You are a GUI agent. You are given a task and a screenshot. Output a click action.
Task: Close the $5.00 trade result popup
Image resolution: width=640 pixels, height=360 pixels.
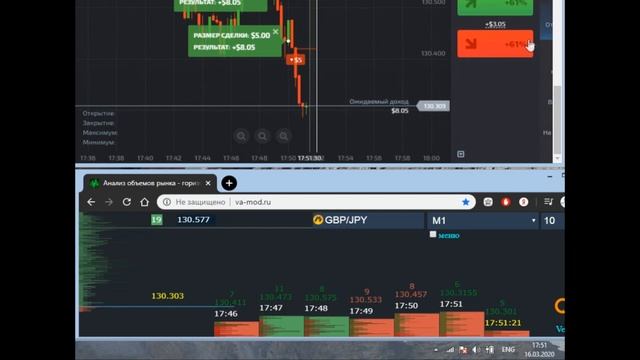(276, 31)
